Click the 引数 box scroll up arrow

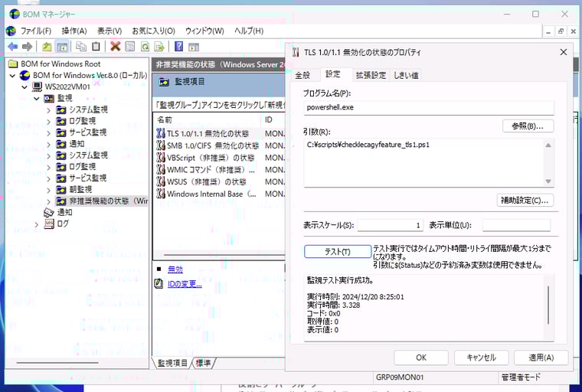tap(548, 145)
